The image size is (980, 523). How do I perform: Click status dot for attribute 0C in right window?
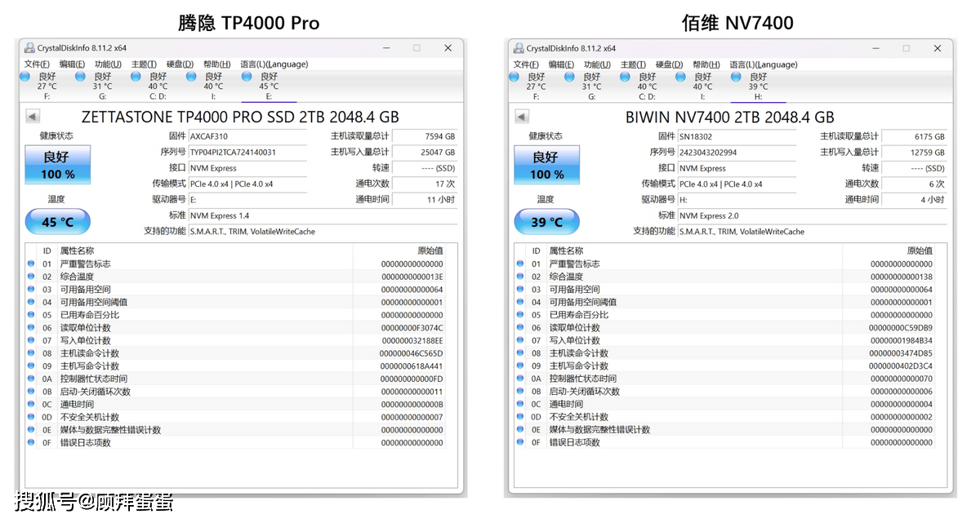coord(521,404)
